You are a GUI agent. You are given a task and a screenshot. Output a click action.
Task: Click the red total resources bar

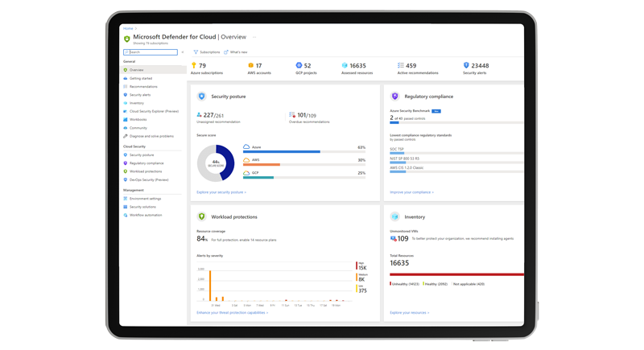[x=456, y=274]
